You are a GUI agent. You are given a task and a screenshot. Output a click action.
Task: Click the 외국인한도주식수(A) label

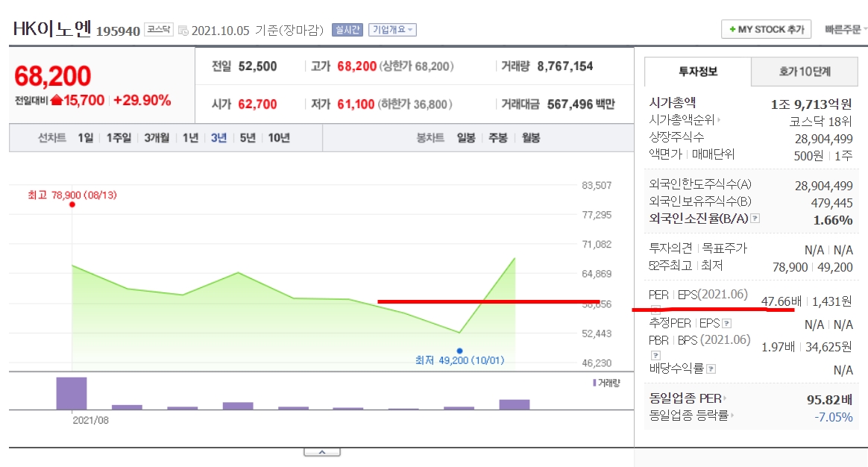pos(700,184)
